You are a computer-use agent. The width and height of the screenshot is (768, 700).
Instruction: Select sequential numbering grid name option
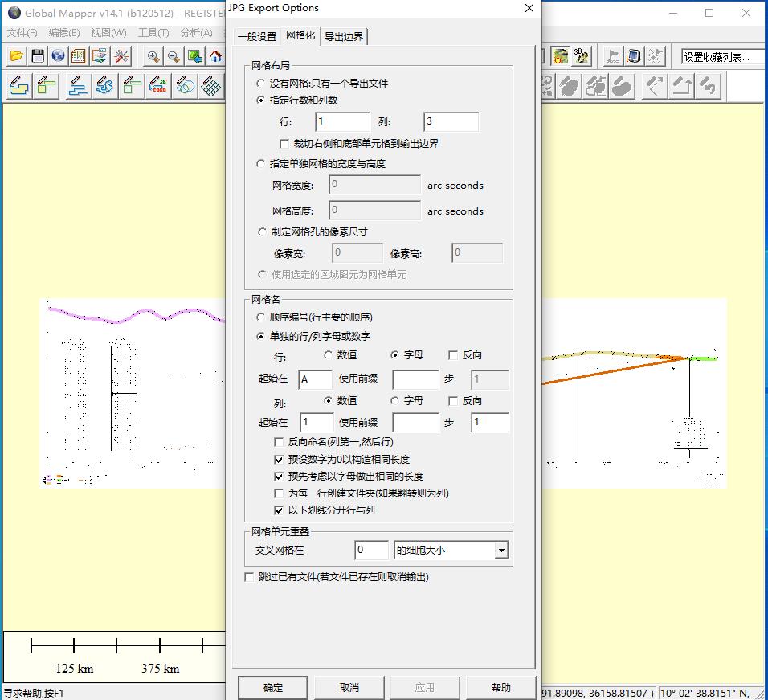[260, 317]
